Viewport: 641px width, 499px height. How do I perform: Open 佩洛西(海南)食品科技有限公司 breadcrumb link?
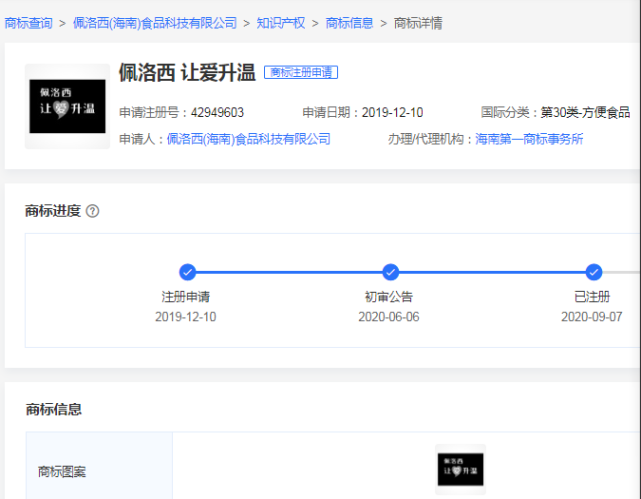155,23
